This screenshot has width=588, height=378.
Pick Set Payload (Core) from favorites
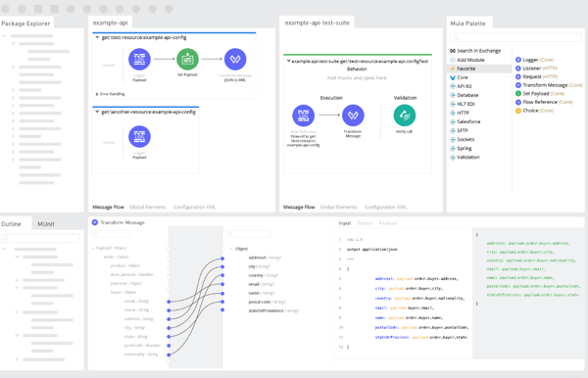point(540,93)
